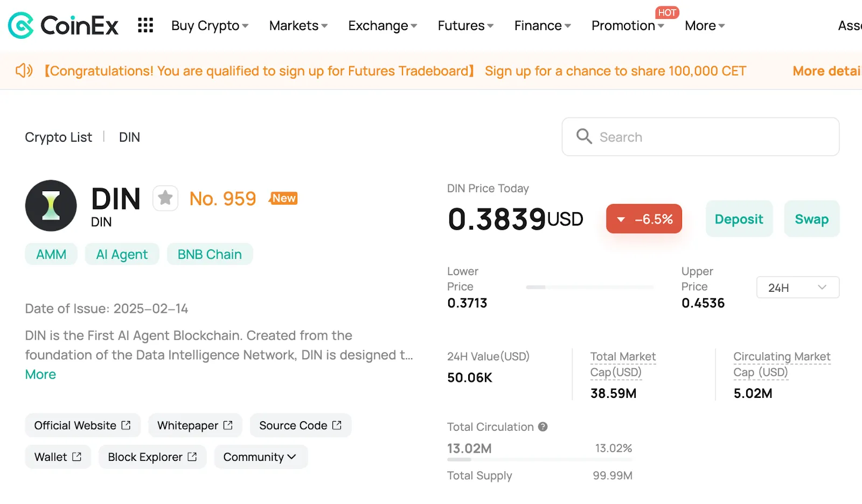The width and height of the screenshot is (862, 504).
Task: Click the -6.5% price change badge
Action: click(x=644, y=219)
